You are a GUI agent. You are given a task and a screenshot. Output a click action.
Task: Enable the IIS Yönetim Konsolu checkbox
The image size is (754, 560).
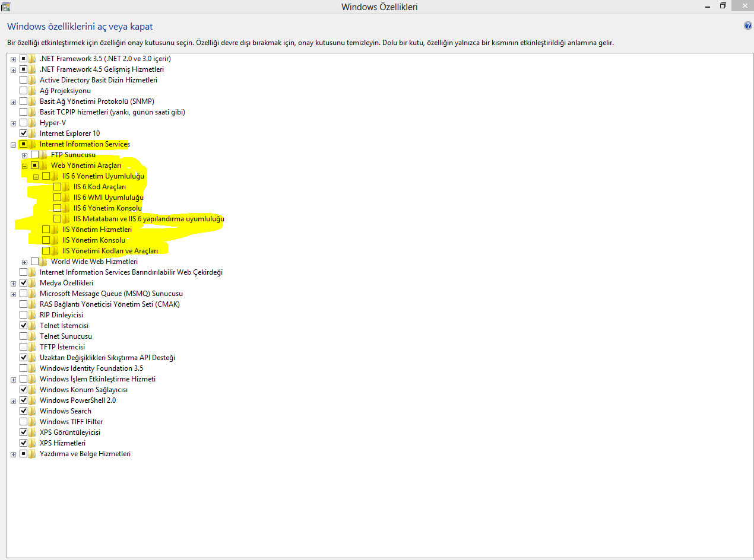pos(46,240)
